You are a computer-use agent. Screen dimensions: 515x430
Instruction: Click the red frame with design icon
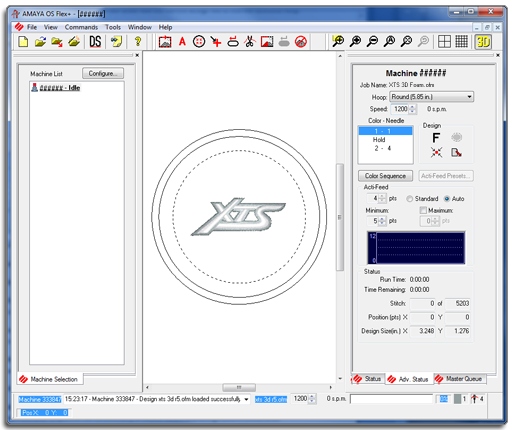(x=165, y=42)
